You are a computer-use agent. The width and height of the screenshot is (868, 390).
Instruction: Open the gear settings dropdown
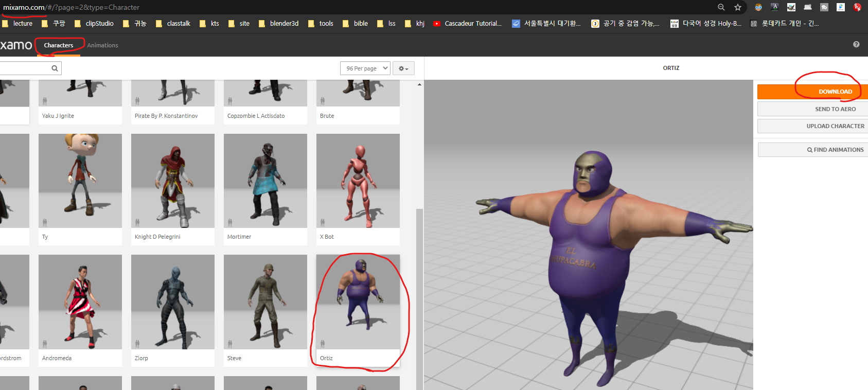(403, 68)
